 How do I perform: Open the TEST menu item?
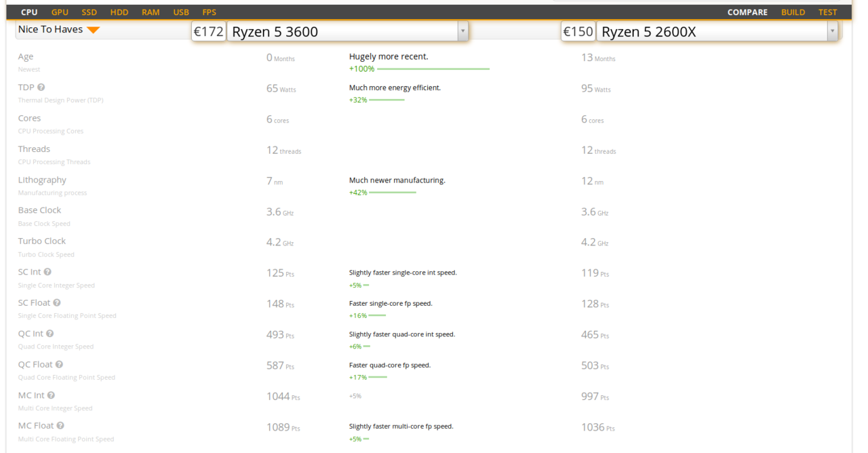(x=827, y=12)
